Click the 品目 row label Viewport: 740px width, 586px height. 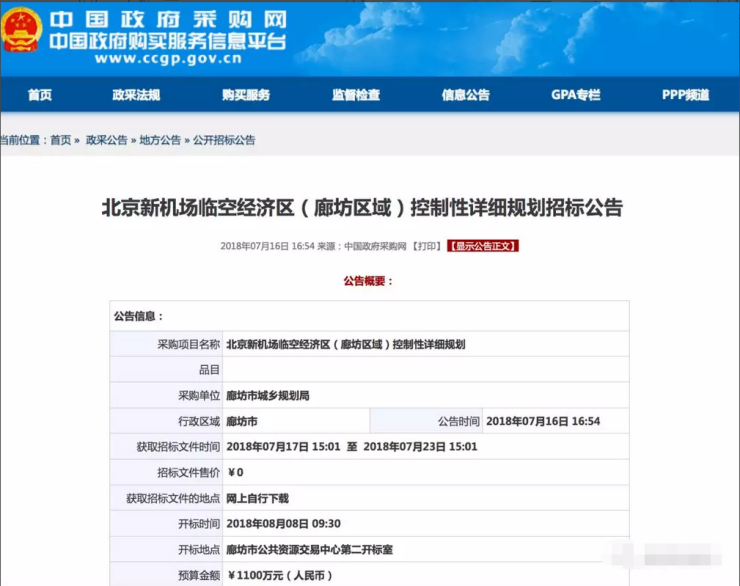click(209, 370)
